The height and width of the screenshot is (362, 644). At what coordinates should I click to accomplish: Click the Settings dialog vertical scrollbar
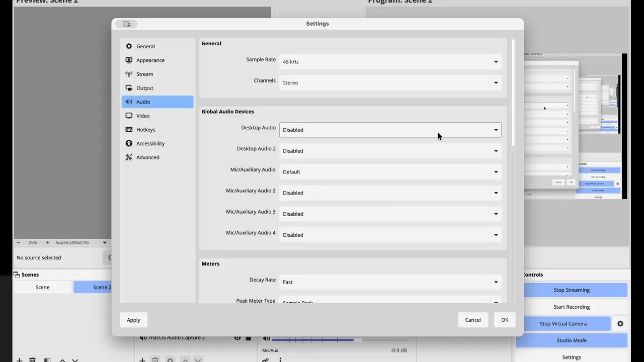tap(513, 93)
